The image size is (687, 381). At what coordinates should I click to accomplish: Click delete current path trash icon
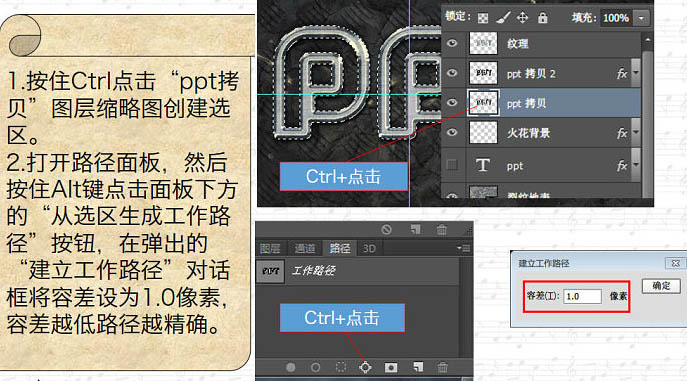443,367
